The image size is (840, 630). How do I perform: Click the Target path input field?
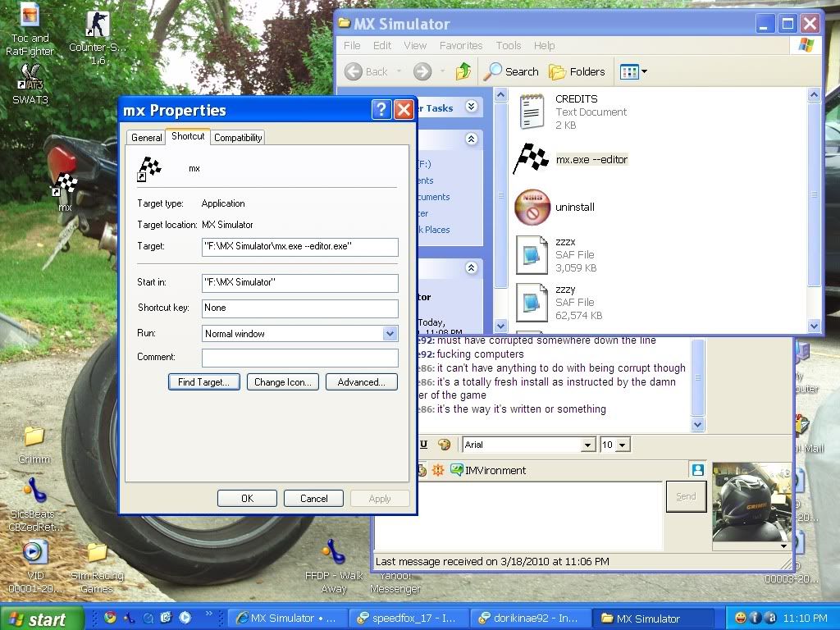pyautogui.click(x=299, y=246)
